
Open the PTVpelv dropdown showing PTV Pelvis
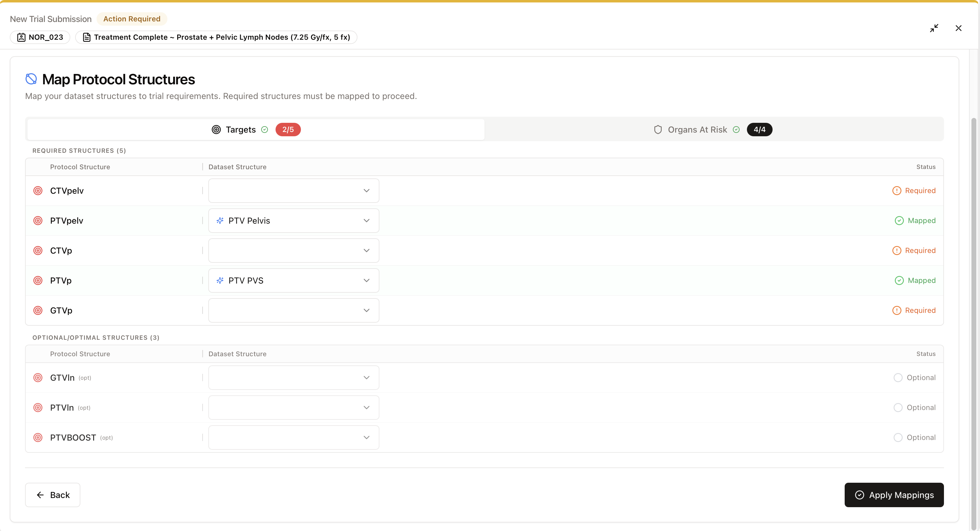pyautogui.click(x=294, y=221)
